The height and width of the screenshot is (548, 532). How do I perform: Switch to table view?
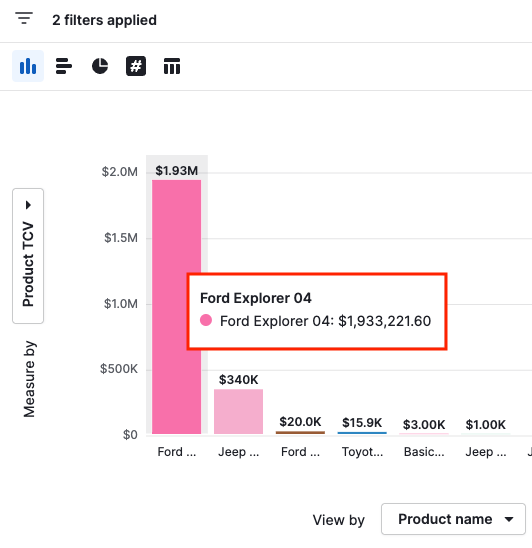pos(172,66)
